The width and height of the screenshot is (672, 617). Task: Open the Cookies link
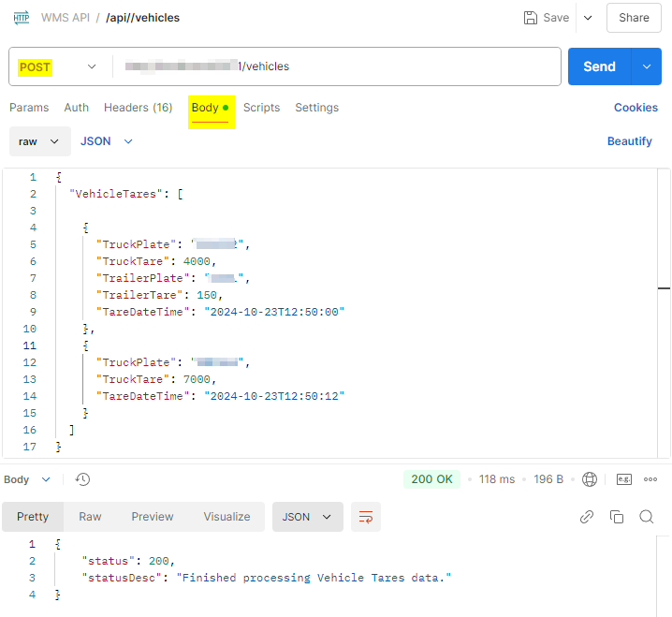pos(635,108)
